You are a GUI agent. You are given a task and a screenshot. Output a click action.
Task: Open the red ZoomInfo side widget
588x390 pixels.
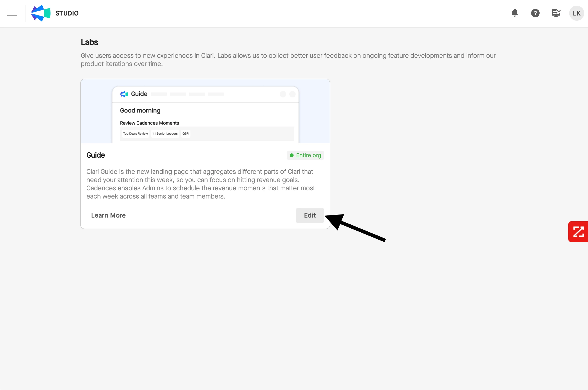click(578, 231)
